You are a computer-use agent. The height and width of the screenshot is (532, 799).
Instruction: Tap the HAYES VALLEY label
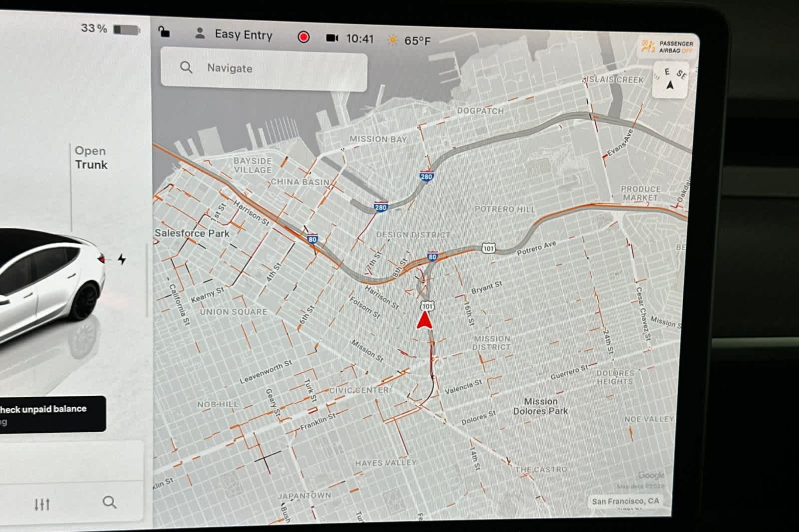(x=386, y=463)
